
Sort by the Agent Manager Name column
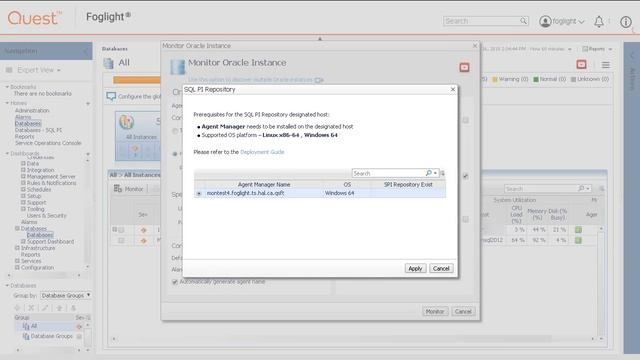pyautogui.click(x=264, y=184)
